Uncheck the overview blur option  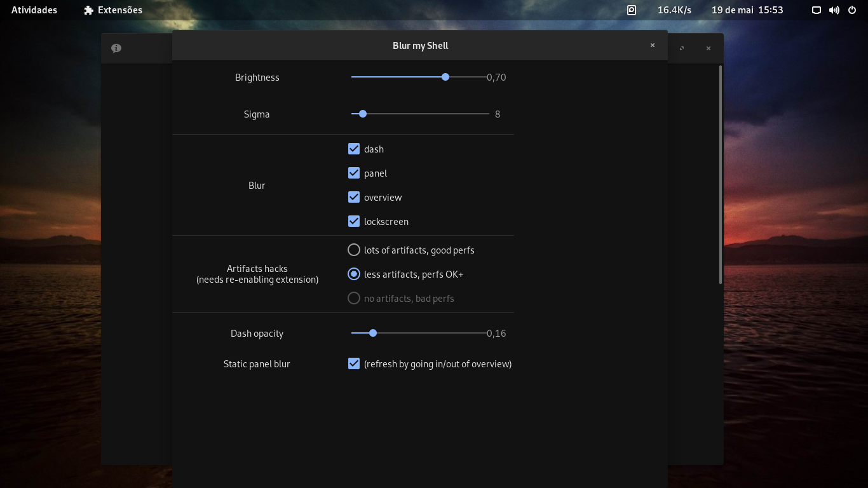pyautogui.click(x=354, y=196)
